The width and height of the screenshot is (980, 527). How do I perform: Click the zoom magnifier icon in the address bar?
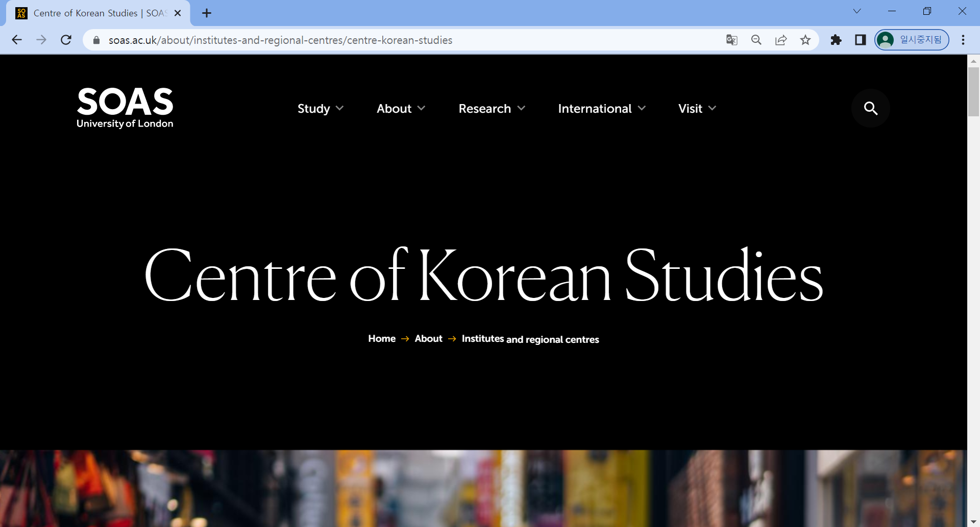pos(756,40)
